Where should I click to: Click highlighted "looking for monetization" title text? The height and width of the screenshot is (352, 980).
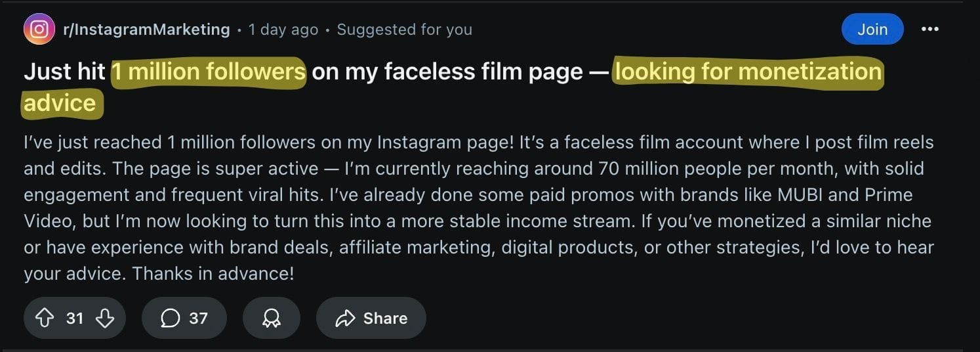coord(747,72)
